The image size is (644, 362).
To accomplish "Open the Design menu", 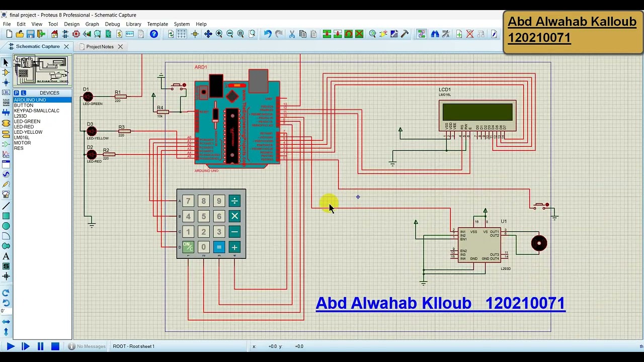I will (x=71, y=24).
